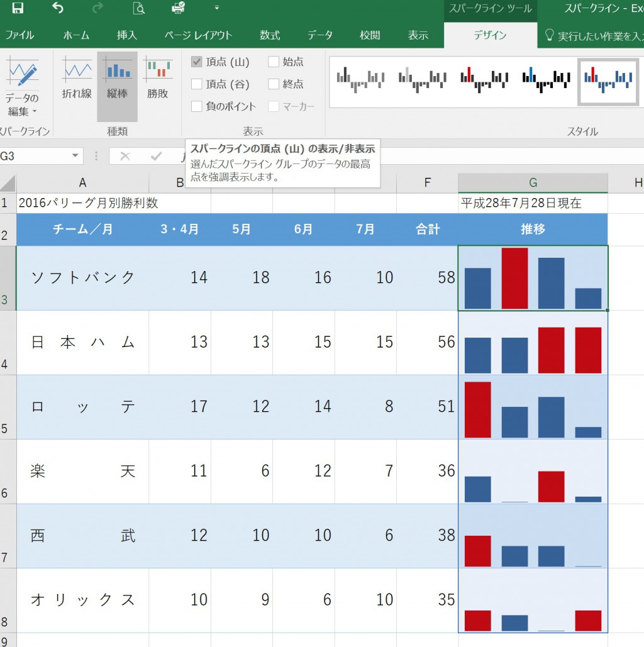Click 楽天 total value 36
This screenshot has width=644, height=647.
pos(427,472)
